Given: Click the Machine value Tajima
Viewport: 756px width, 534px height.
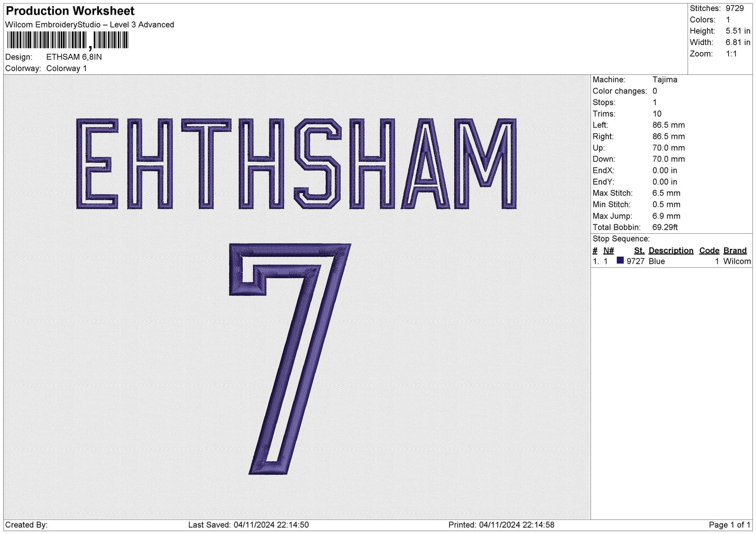Looking at the screenshot, I should click(664, 79).
